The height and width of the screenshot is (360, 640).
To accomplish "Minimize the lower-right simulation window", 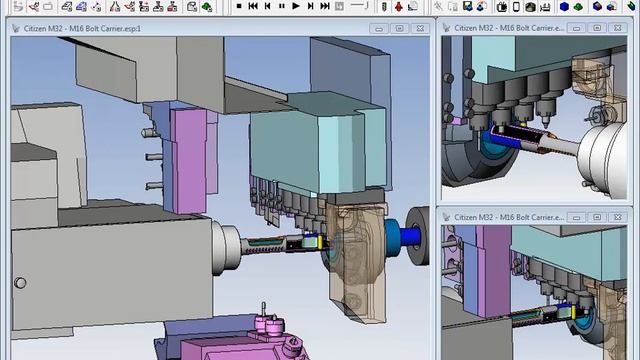I will point(577,217).
